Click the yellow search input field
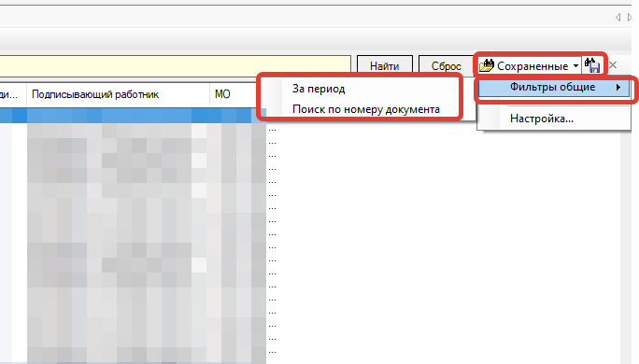 click(176, 66)
